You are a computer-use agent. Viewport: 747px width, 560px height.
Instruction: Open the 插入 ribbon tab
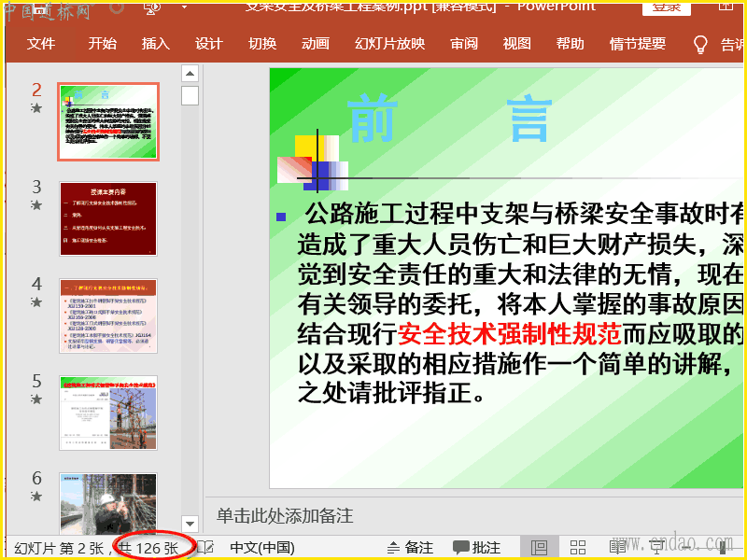point(155,44)
